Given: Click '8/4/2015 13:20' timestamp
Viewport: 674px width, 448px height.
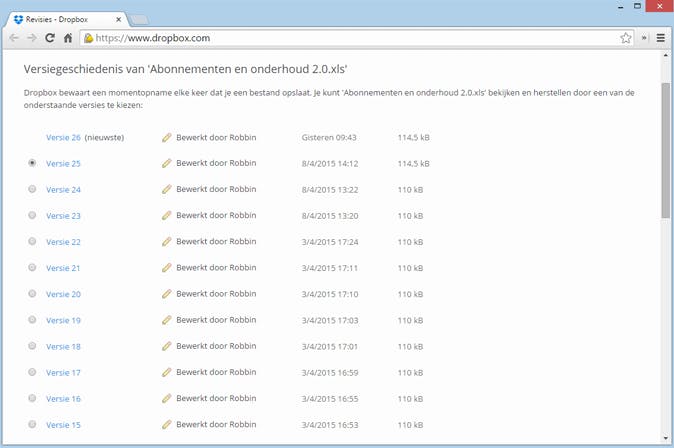Looking at the screenshot, I should 330,216.
